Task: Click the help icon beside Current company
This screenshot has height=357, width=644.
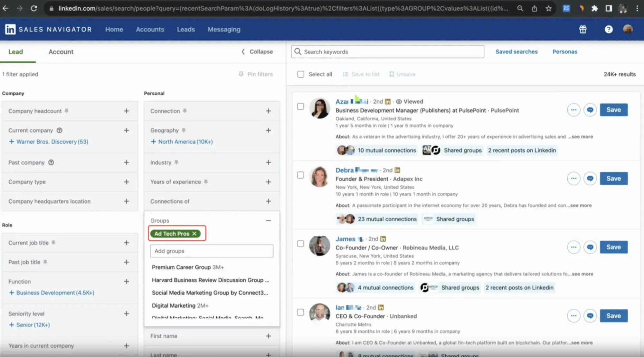Action: pos(59,130)
